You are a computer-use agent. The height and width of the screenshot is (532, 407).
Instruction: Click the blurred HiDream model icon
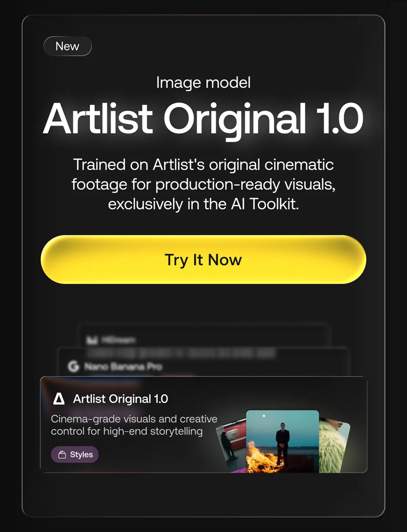[91, 340]
